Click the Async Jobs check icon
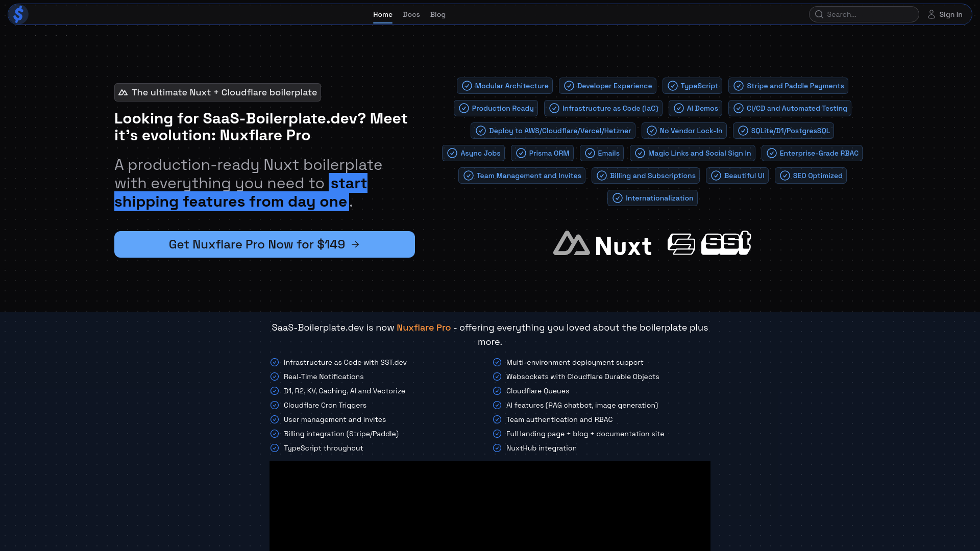The image size is (980, 551). [452, 153]
